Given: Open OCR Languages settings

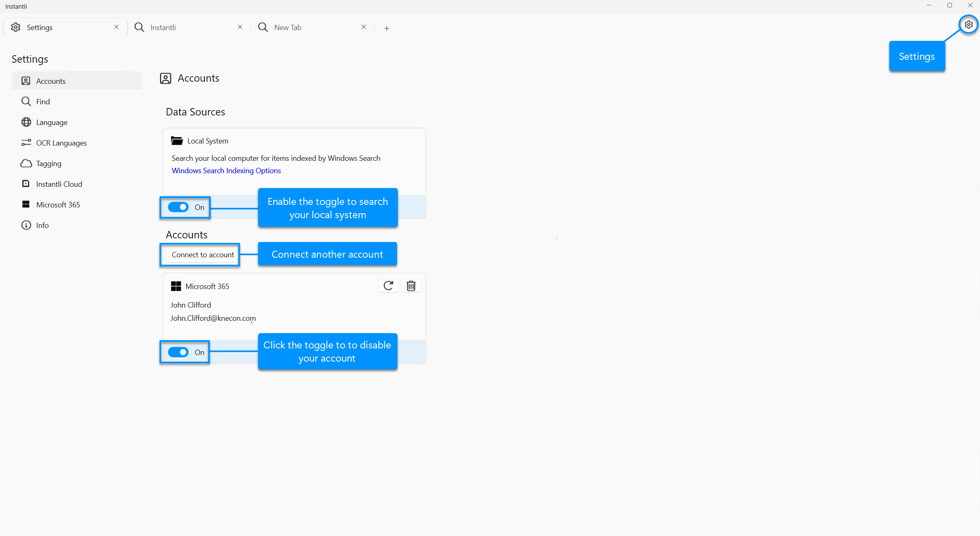Looking at the screenshot, I should [x=76, y=143].
